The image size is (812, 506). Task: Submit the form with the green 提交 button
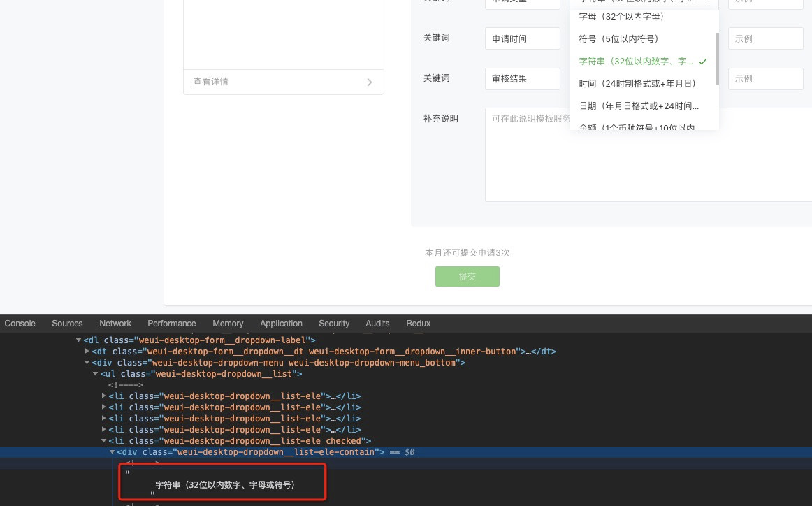[x=467, y=277]
